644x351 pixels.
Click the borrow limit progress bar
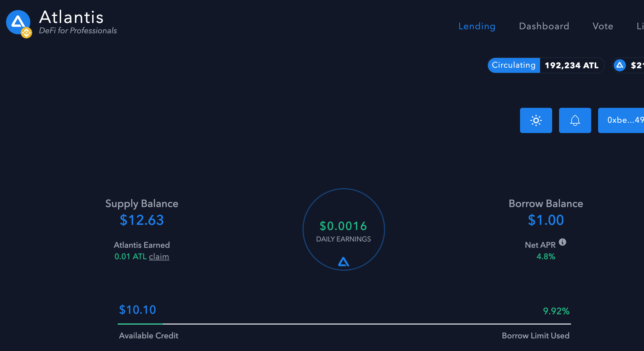(x=344, y=324)
